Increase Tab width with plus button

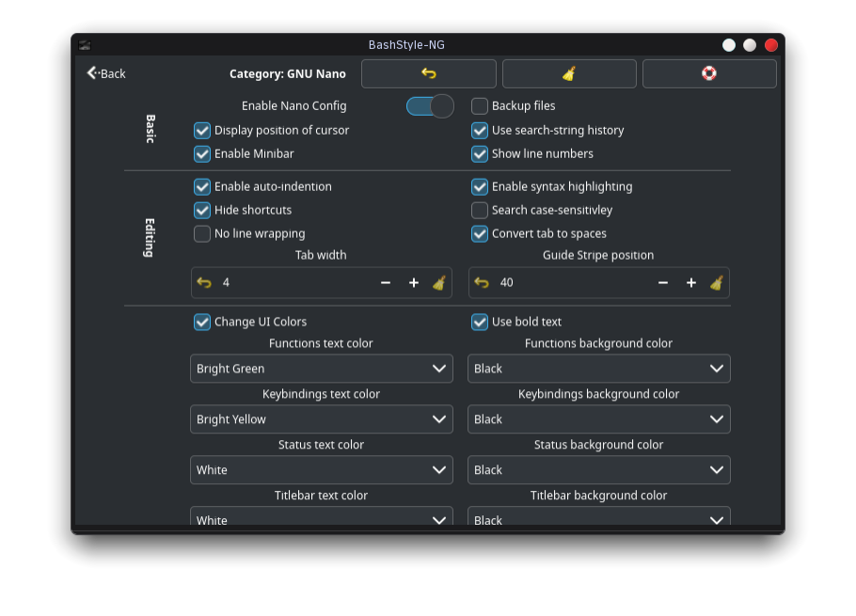[x=414, y=283]
